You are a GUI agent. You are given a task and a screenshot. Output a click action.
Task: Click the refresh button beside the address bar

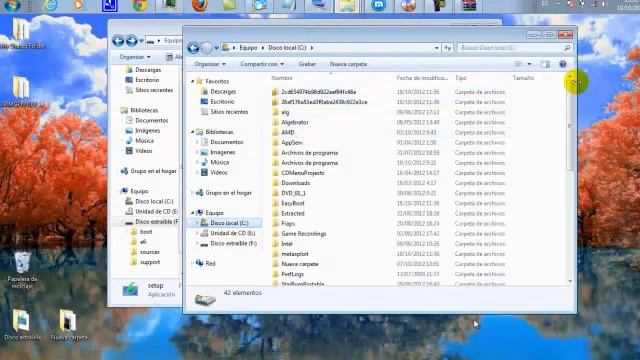(448, 48)
